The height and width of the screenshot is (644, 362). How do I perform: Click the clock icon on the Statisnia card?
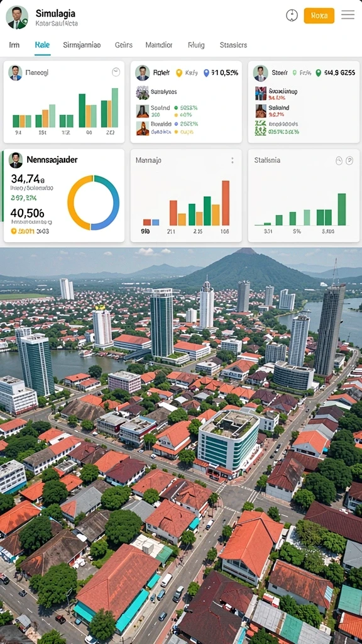[x=339, y=160]
